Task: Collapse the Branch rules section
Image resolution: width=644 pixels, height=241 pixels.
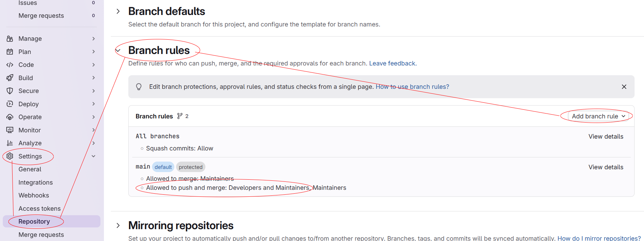Action: click(118, 50)
